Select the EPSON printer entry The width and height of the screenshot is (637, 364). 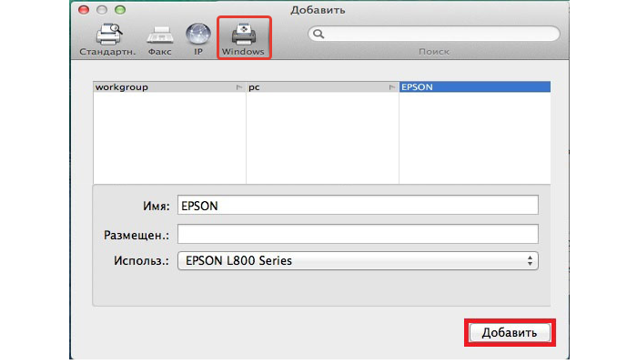475,87
